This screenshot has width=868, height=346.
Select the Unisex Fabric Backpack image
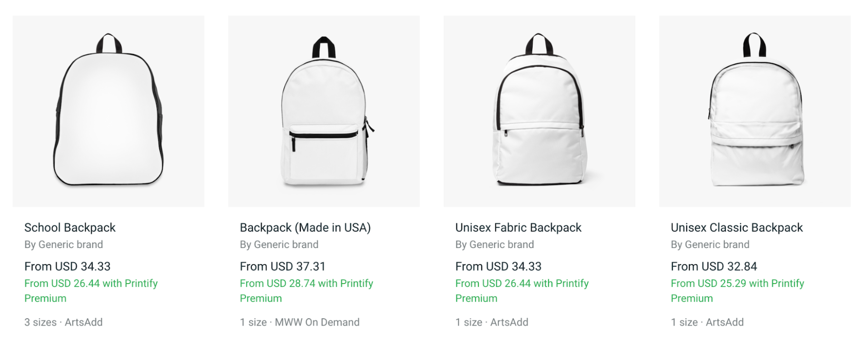point(539,111)
